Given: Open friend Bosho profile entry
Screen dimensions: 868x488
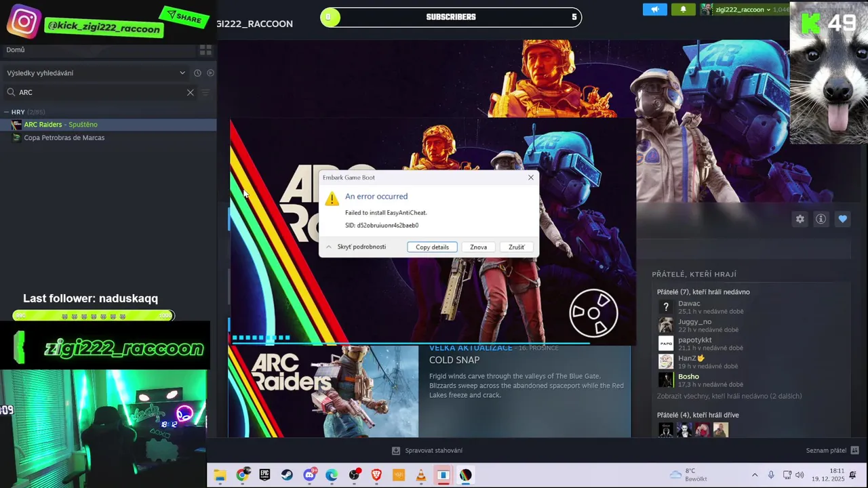Looking at the screenshot, I should [x=701, y=380].
